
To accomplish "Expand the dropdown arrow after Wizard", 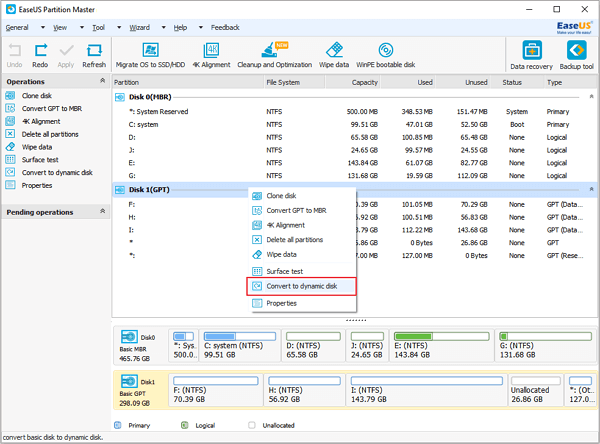I will (x=163, y=28).
